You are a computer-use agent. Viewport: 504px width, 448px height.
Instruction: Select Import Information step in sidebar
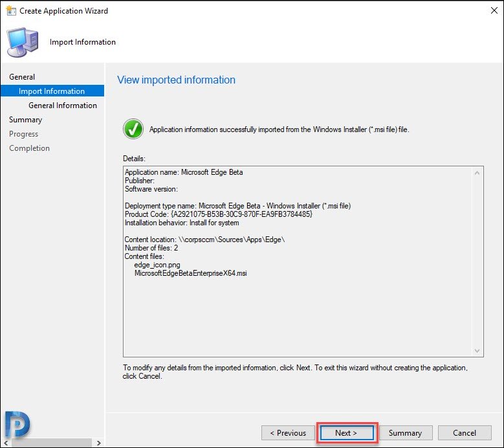click(x=52, y=91)
